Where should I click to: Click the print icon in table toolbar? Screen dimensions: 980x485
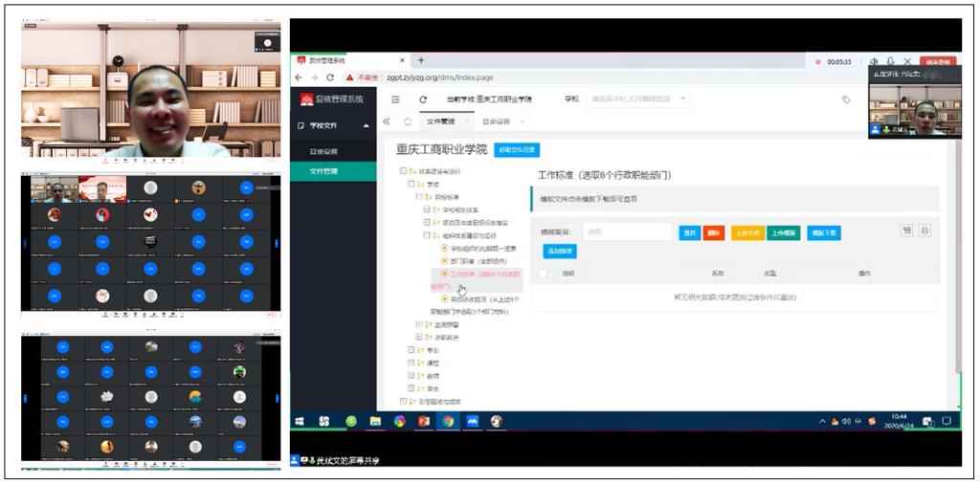click(x=925, y=230)
